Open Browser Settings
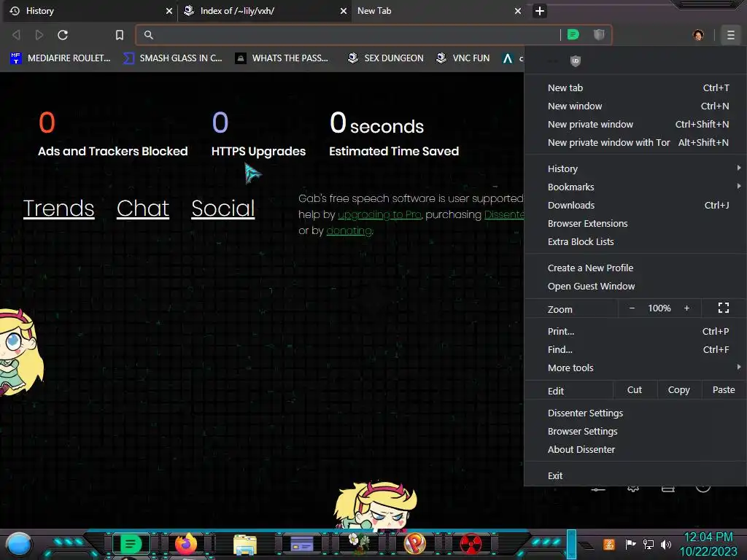 [x=635, y=432]
